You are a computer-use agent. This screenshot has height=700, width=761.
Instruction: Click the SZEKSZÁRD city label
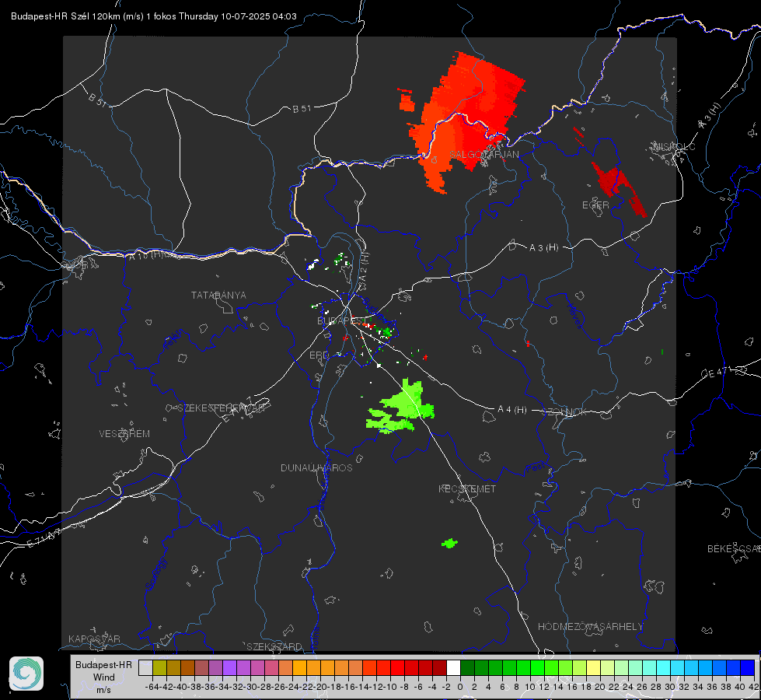(x=274, y=646)
